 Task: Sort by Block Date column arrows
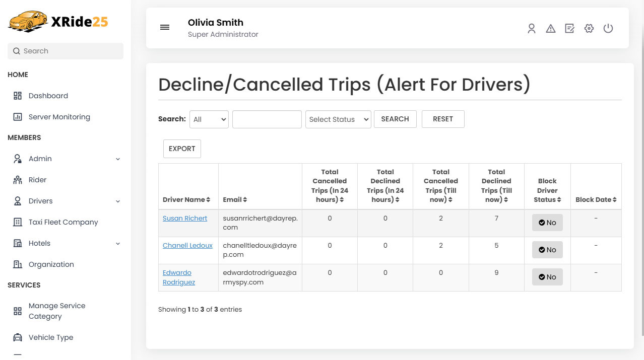coord(615,200)
